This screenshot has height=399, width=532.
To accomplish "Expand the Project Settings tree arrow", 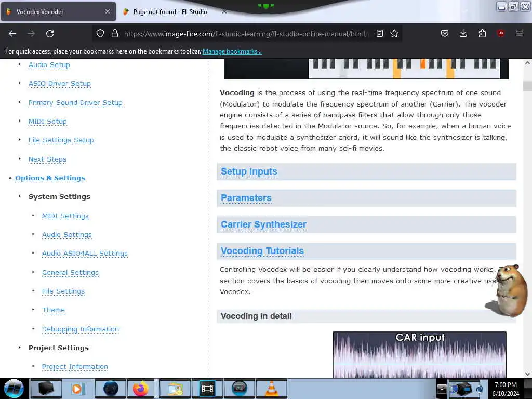I will click(x=19, y=348).
